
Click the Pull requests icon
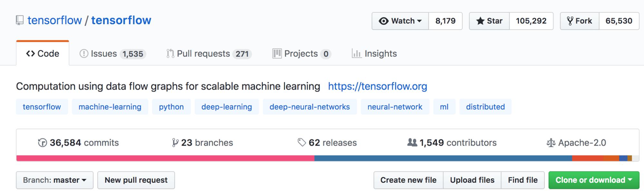170,54
